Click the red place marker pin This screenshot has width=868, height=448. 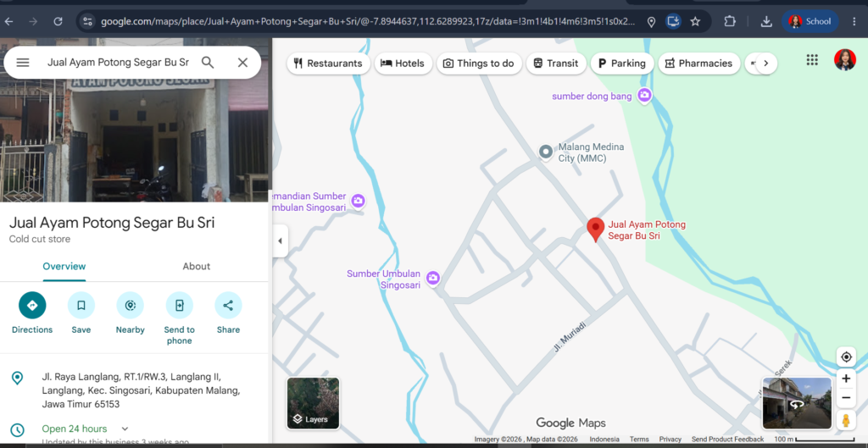(596, 230)
